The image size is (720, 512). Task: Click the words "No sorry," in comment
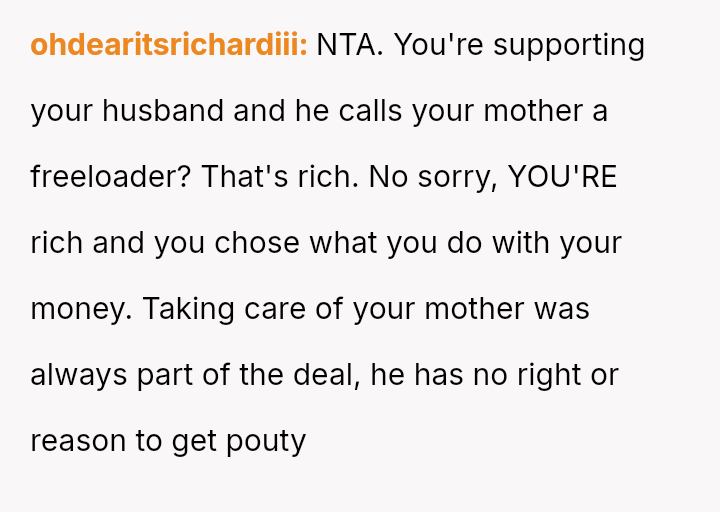click(x=433, y=177)
